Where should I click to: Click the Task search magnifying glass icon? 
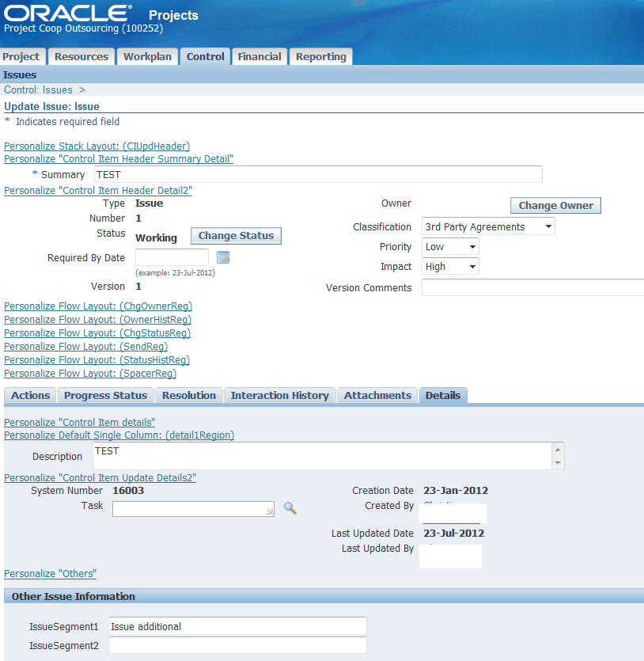290,507
